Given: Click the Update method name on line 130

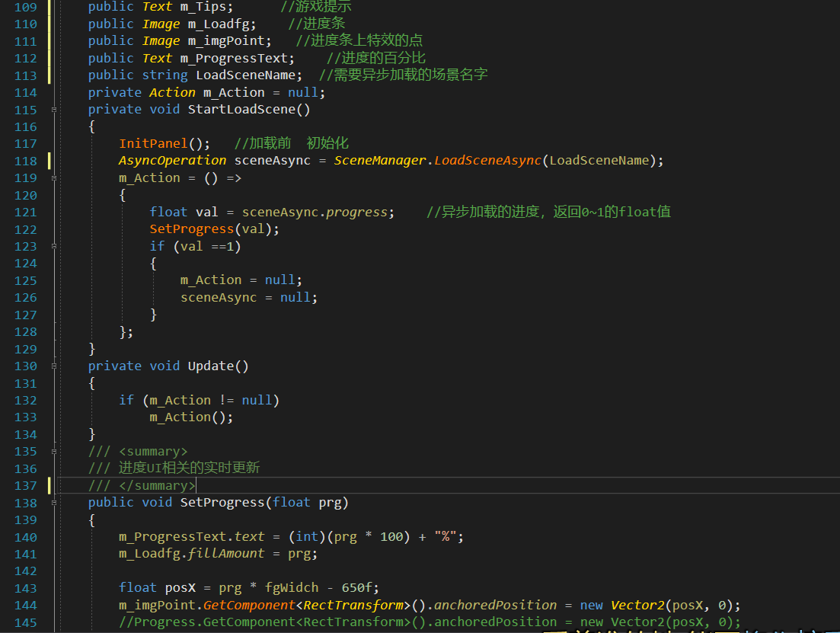Looking at the screenshot, I should coord(210,366).
